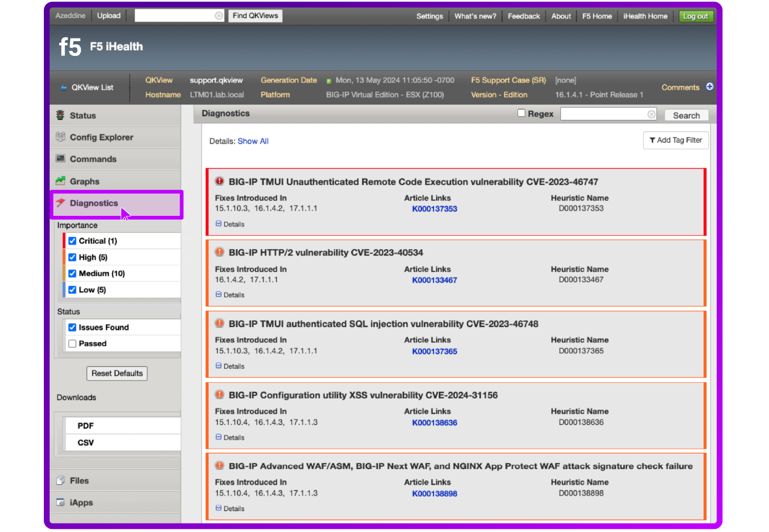
Task: Expand Details for SQL injection CVE-2023-46748
Action: (x=230, y=366)
